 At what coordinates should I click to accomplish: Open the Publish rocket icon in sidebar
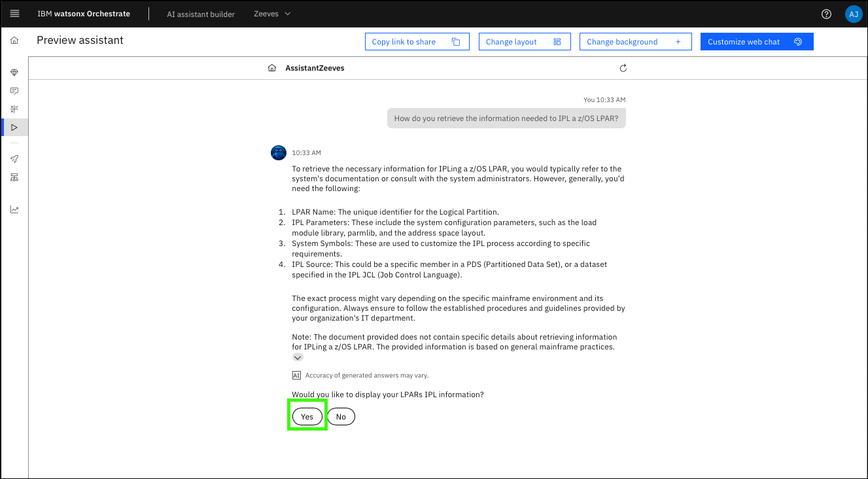(x=14, y=159)
